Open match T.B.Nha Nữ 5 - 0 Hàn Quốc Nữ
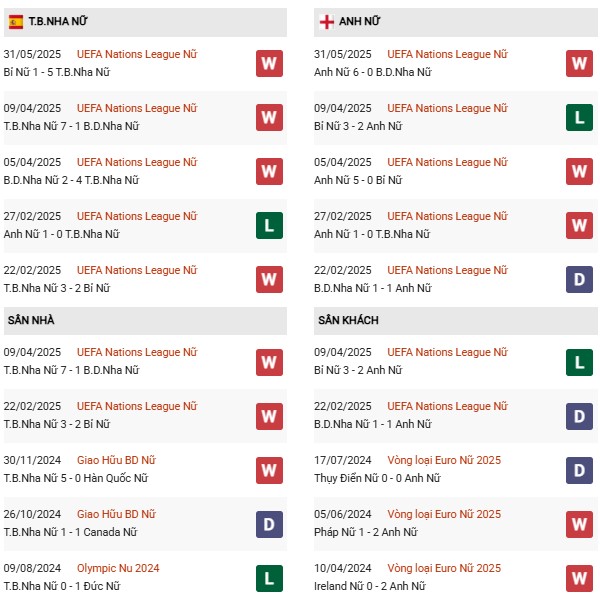 (76, 478)
